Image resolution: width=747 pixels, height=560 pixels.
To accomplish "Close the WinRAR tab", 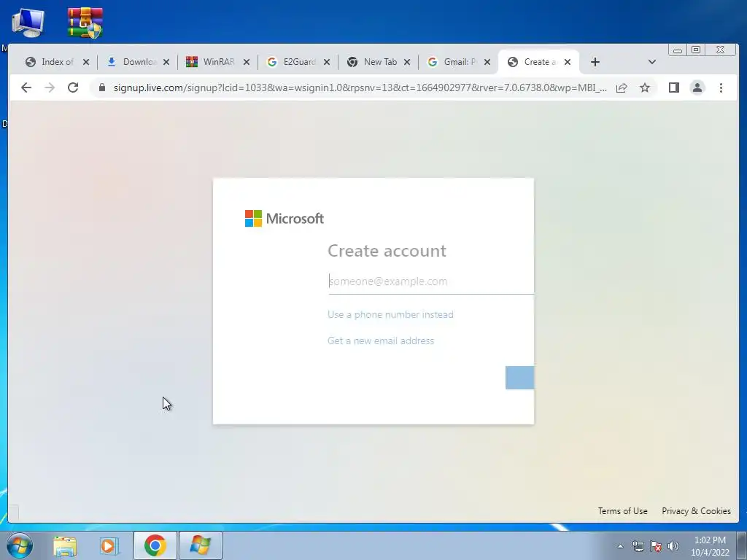I will tap(247, 62).
